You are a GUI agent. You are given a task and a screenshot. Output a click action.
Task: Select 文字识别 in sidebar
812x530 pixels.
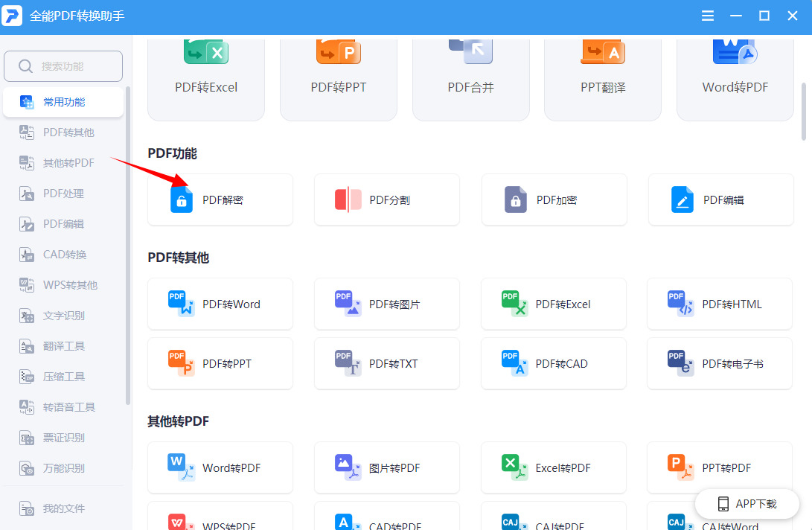(x=63, y=316)
